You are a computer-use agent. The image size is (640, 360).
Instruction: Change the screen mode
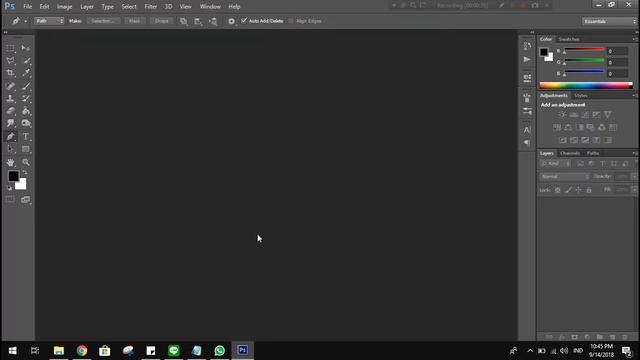click(x=26, y=200)
